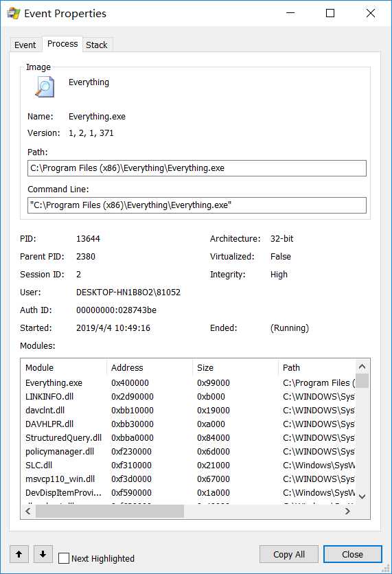The image size is (392, 574).
Task: Click address value 0x2d90000
Action: (132, 396)
